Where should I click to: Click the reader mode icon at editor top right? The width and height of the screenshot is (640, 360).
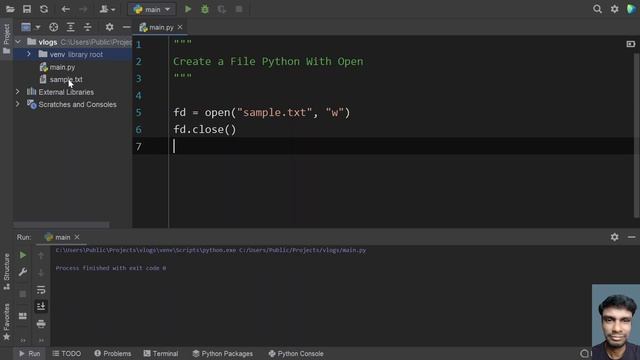(x=631, y=44)
